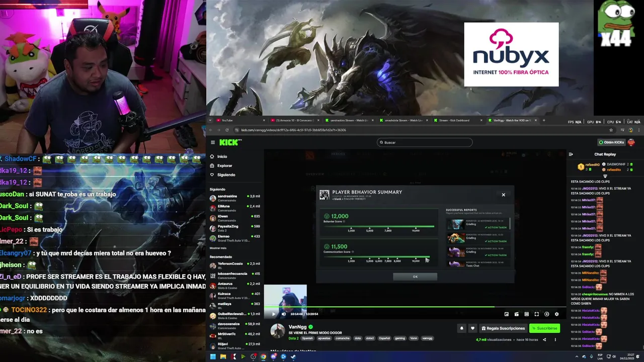Open matilaya recommended channel
This screenshot has width=644, height=362.
coord(235,306)
